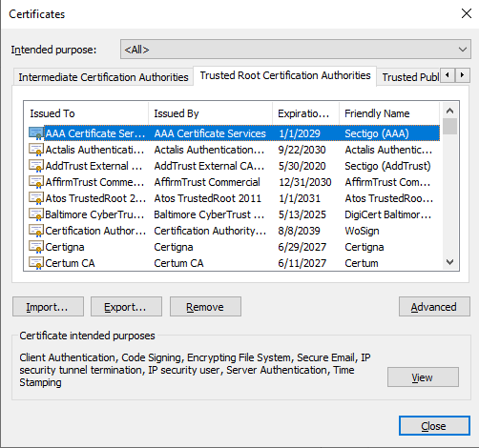
Task: Select AffirmTrust Commercial in Issued By column
Action: click(207, 182)
